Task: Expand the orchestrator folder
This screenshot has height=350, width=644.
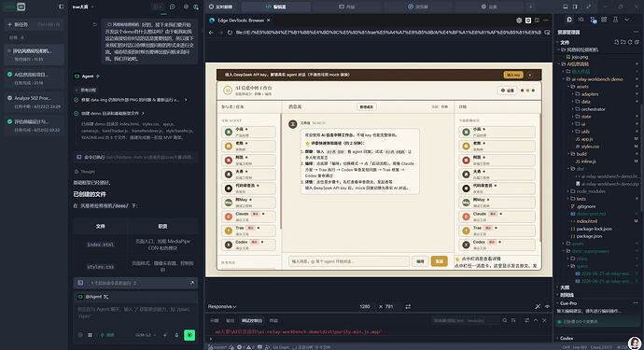Action: click(x=593, y=109)
